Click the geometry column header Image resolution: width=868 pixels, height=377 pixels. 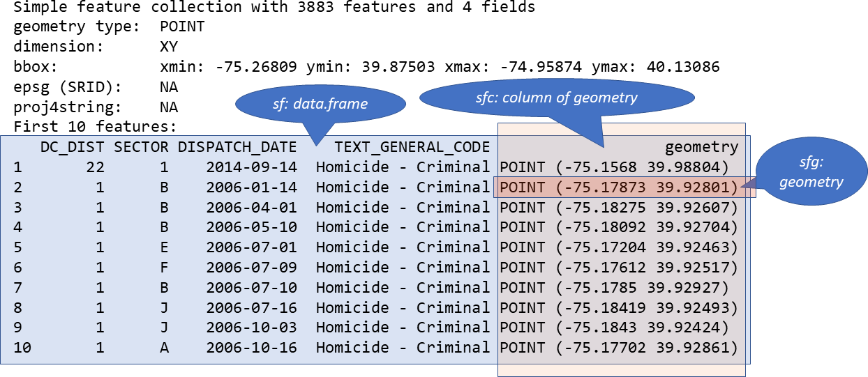click(701, 147)
